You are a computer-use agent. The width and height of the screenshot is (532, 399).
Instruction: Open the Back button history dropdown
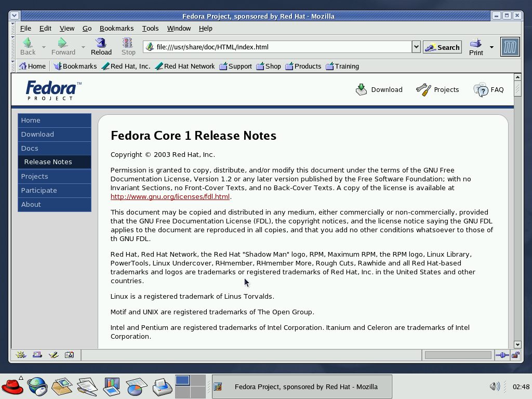click(x=44, y=47)
